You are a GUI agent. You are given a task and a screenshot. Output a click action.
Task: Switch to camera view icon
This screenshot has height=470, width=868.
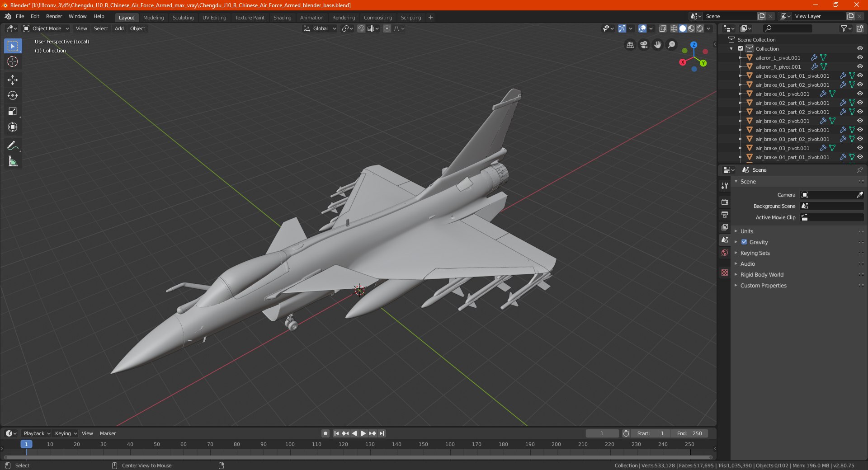point(644,45)
